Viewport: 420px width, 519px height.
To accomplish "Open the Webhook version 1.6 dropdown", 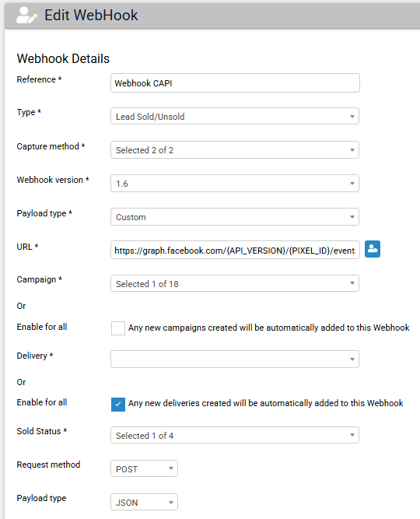I will click(235, 183).
